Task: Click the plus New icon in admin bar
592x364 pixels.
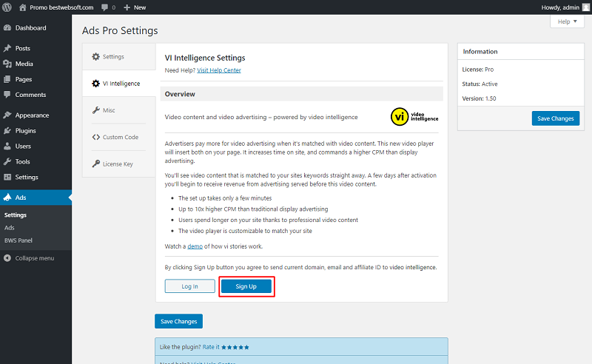Action: coord(127,7)
